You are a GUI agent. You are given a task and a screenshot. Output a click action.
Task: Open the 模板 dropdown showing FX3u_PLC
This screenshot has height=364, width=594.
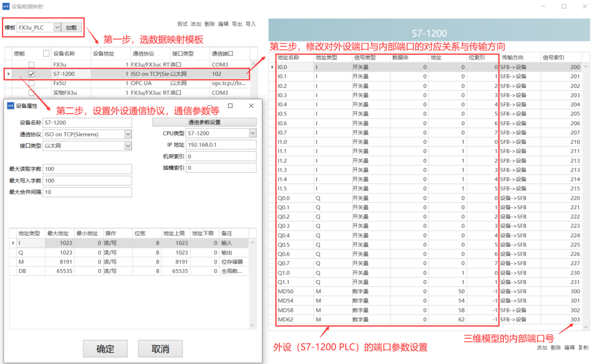point(57,28)
